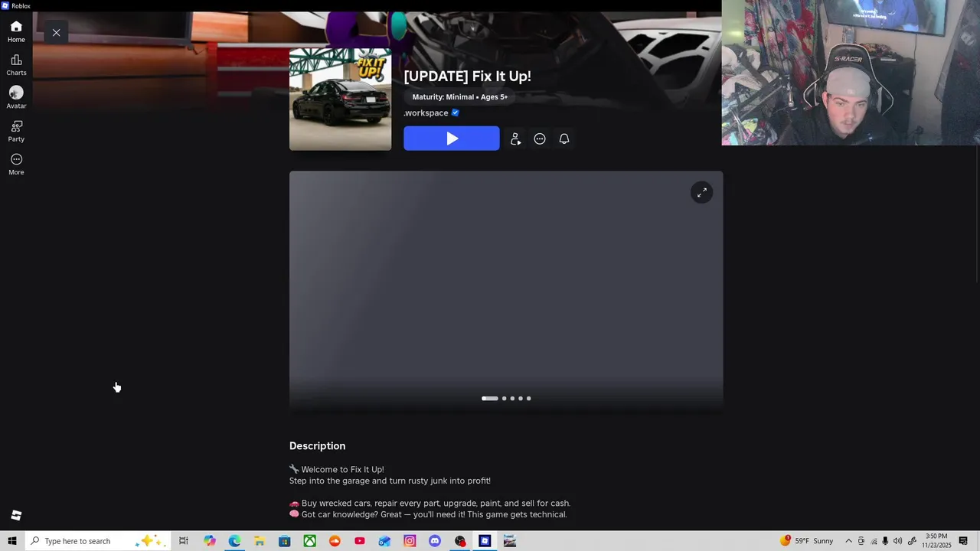Viewport: 980px width, 551px height.
Task: Click the microphone tray icon
Action: point(886,541)
